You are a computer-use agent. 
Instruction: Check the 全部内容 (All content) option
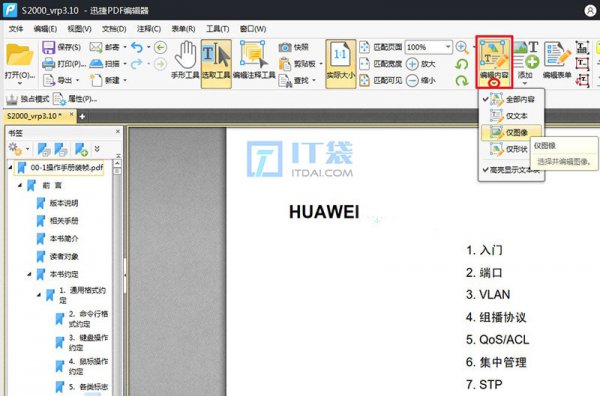(x=511, y=99)
